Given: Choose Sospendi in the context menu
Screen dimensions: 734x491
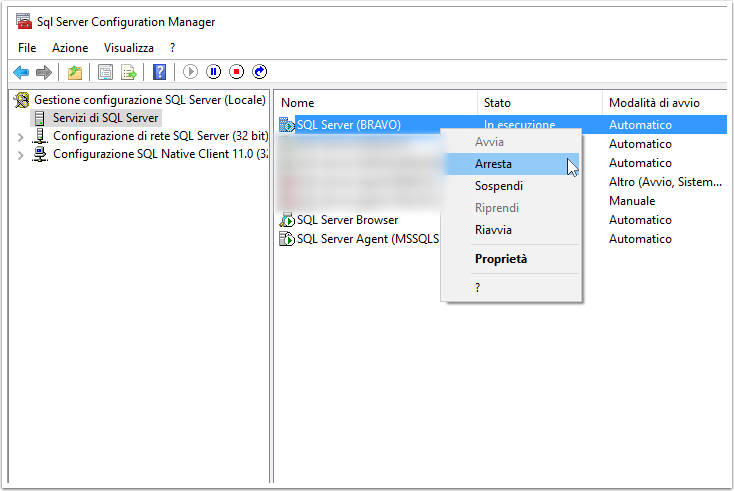Looking at the screenshot, I should tap(511, 186).
